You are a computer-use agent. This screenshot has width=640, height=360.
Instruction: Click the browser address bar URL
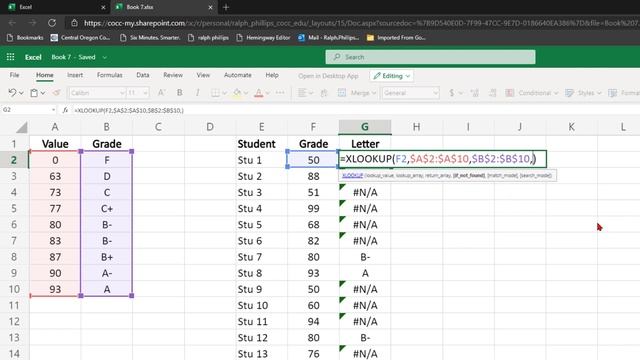[359, 23]
